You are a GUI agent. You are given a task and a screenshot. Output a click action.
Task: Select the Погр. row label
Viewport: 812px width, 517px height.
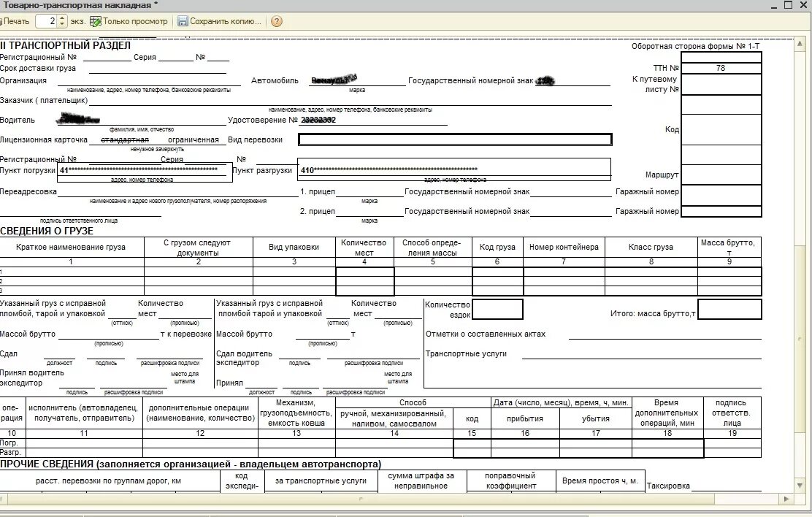9,443
